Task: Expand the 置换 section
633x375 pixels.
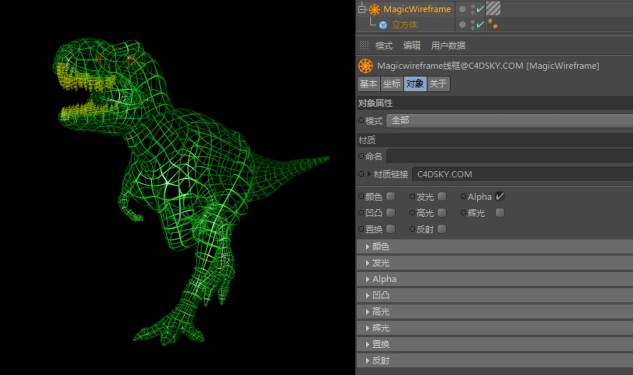Action: 495,344
